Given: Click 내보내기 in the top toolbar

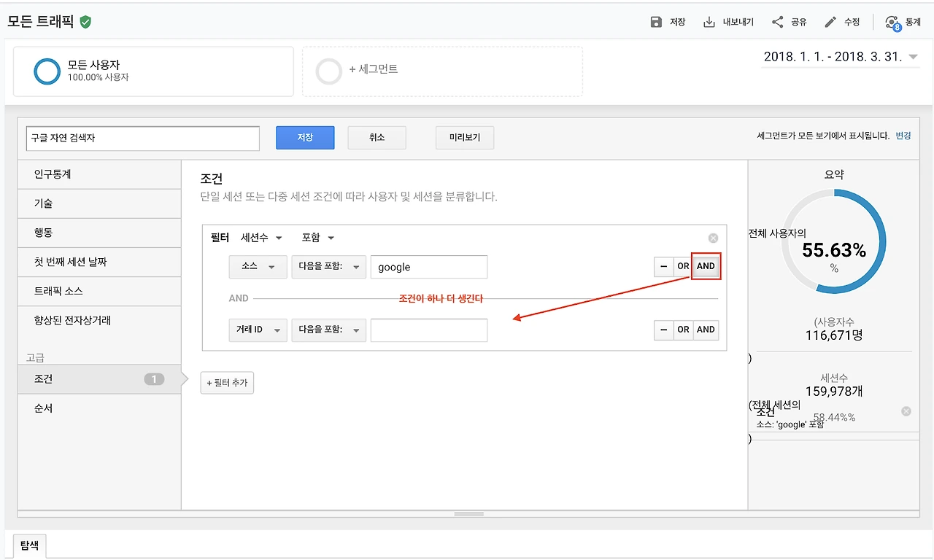Looking at the screenshot, I should [x=738, y=23].
